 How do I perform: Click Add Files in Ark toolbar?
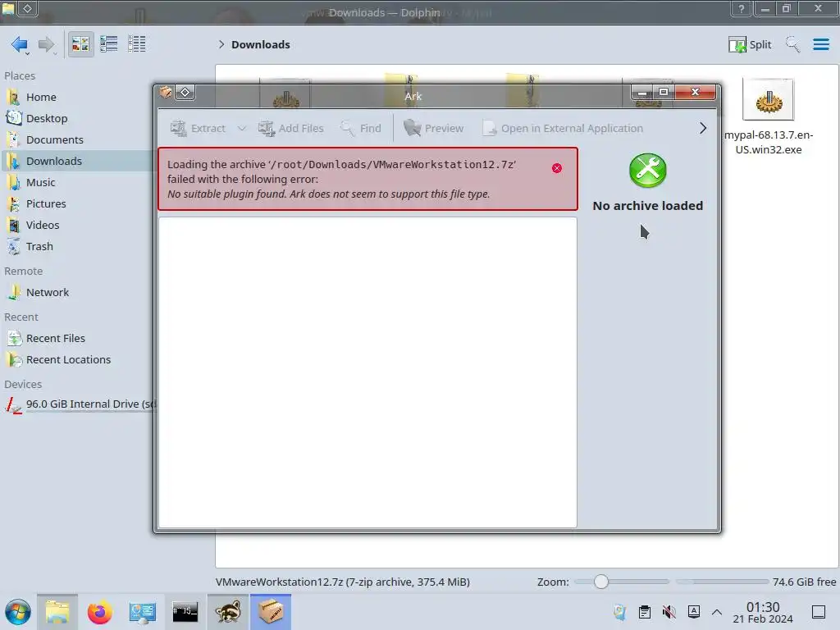coord(291,129)
